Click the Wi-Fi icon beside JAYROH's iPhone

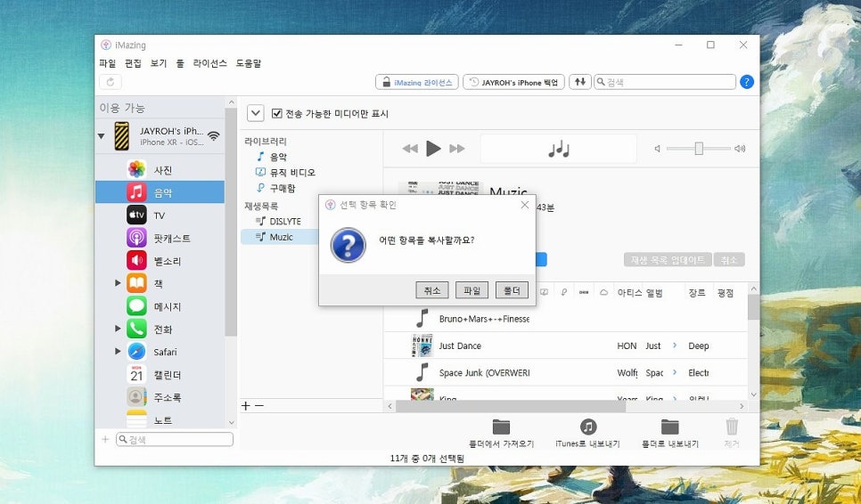click(214, 136)
